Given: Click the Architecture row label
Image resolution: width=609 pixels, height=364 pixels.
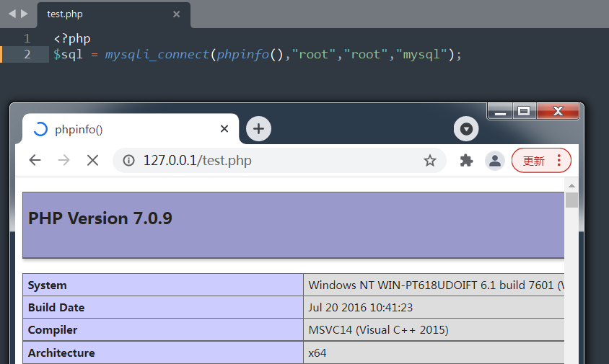Looking at the screenshot, I should click(x=61, y=352).
